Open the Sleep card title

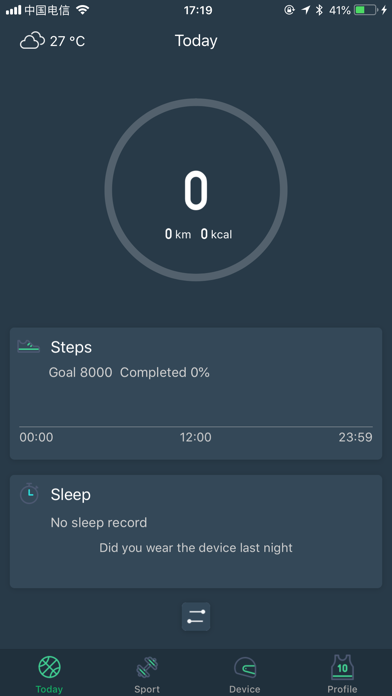pyautogui.click(x=71, y=494)
